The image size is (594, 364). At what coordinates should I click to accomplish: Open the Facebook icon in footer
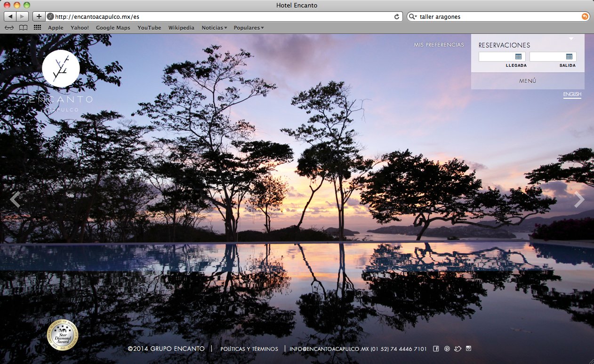coord(436,348)
